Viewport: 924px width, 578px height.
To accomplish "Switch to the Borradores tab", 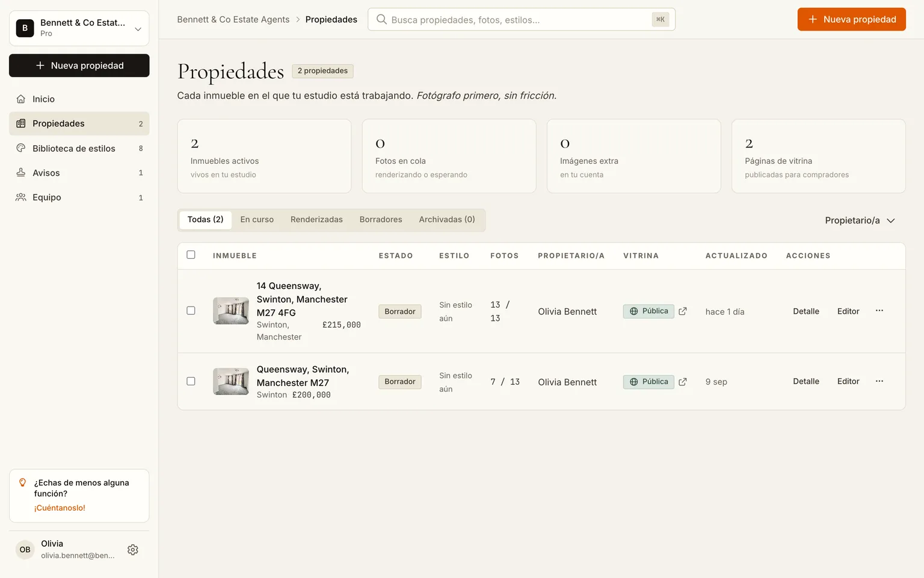I will [x=381, y=220].
